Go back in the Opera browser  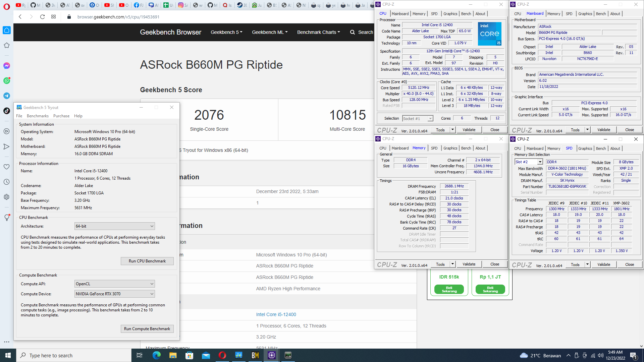point(20,17)
